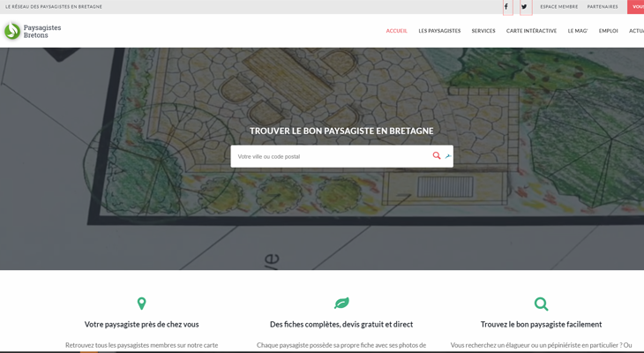644x353 pixels.
Task: Click the red magnifier search icon
Action: click(436, 155)
